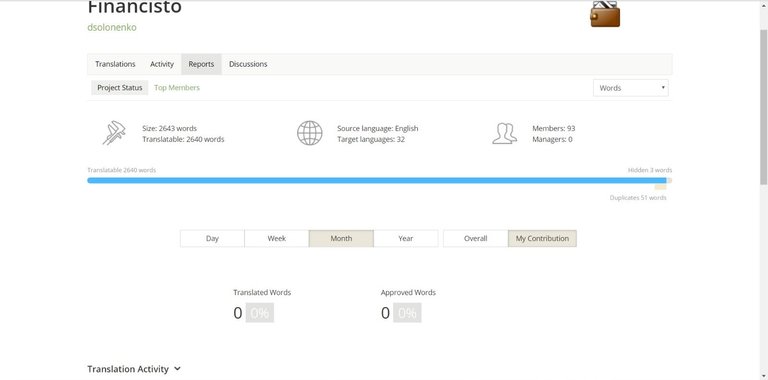Click 'Target languages: 32' text

tap(371, 140)
